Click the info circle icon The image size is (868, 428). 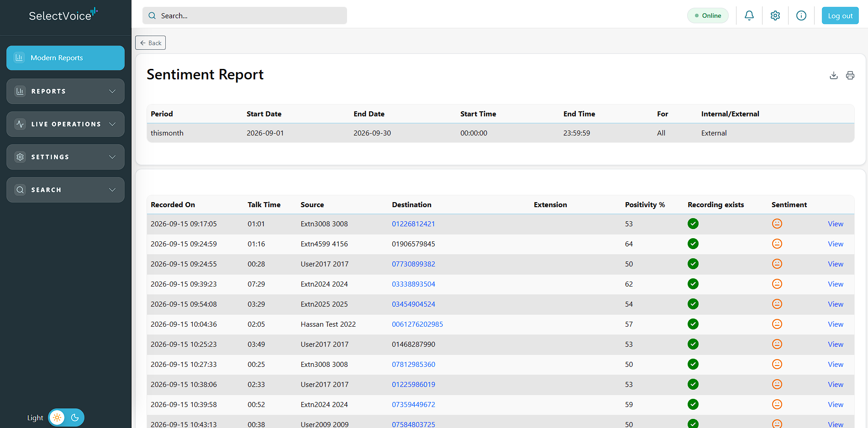801,16
